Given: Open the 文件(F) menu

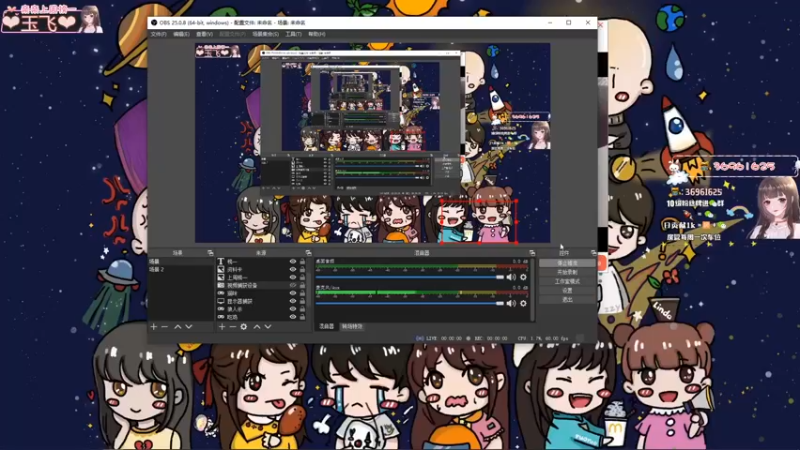Looking at the screenshot, I should point(158,34).
